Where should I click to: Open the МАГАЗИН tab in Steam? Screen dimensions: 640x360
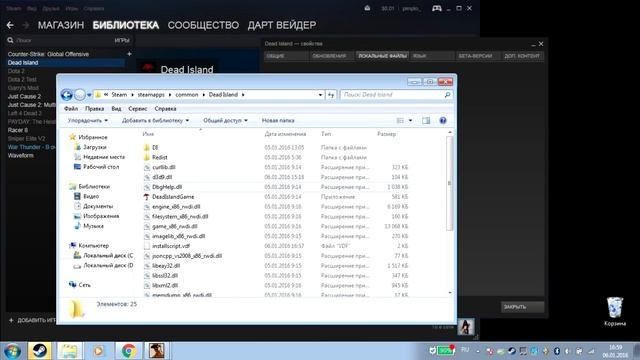[61, 25]
